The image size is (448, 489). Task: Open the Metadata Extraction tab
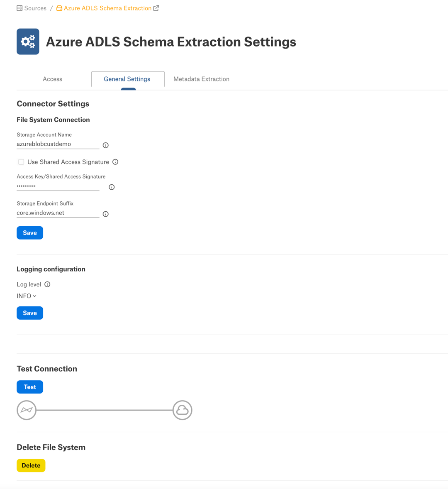click(201, 79)
